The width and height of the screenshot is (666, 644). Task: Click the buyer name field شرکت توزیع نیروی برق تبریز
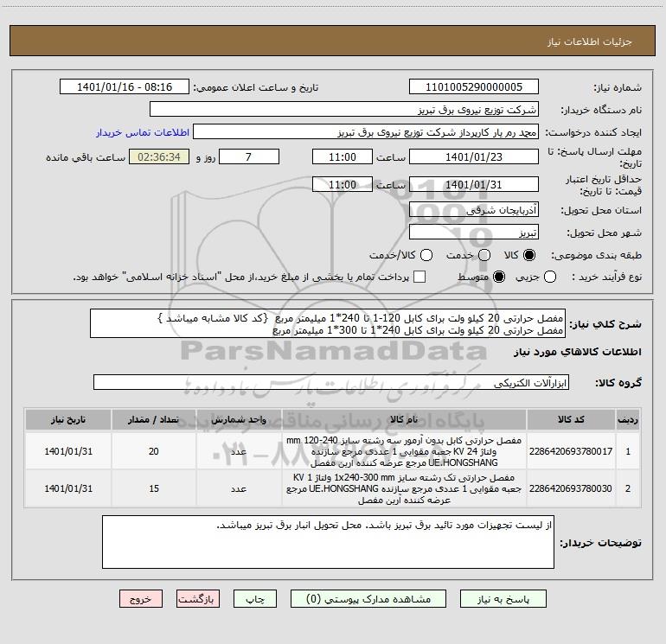(x=344, y=110)
